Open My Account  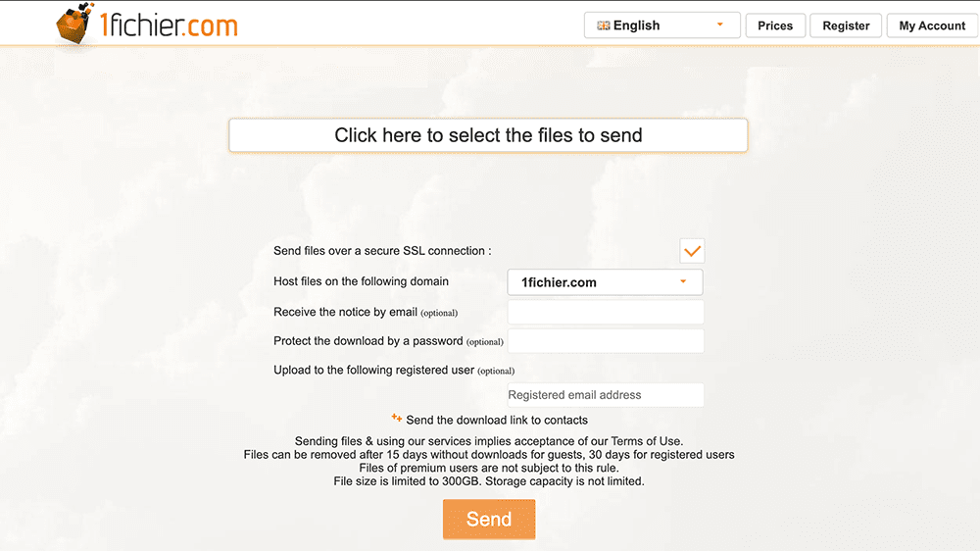pos(932,25)
